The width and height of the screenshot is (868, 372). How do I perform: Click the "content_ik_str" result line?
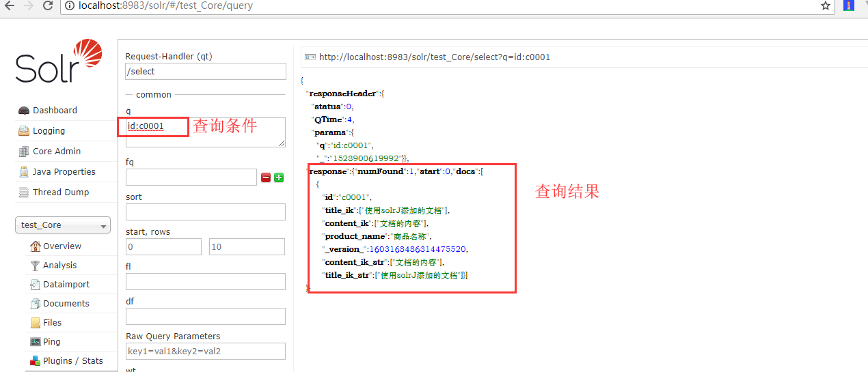[383, 262]
